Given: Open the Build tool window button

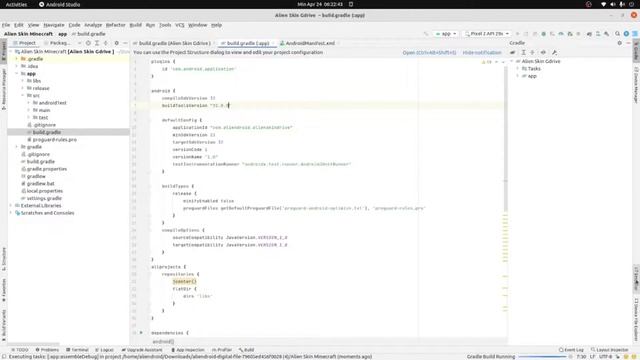Looking at the screenshot, I should click(247, 350).
